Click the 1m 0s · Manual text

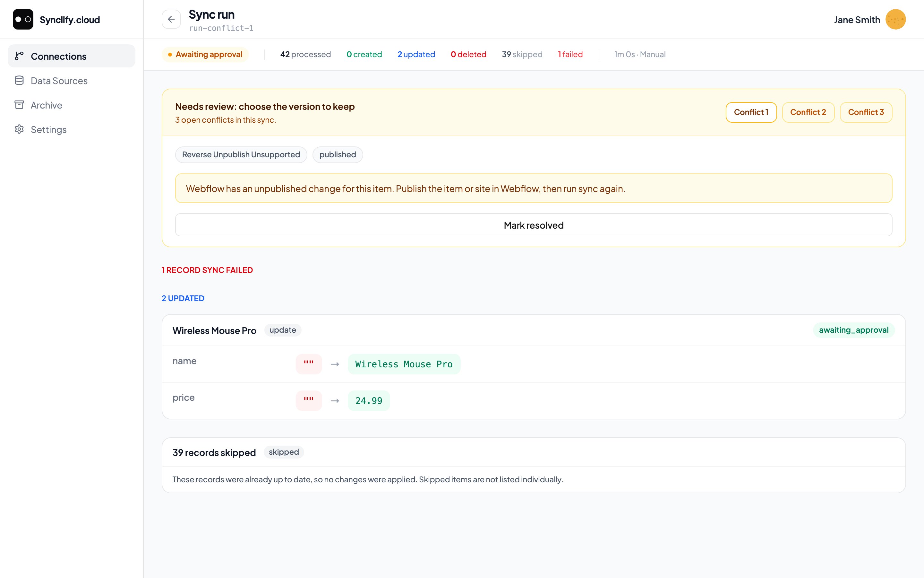[639, 55]
